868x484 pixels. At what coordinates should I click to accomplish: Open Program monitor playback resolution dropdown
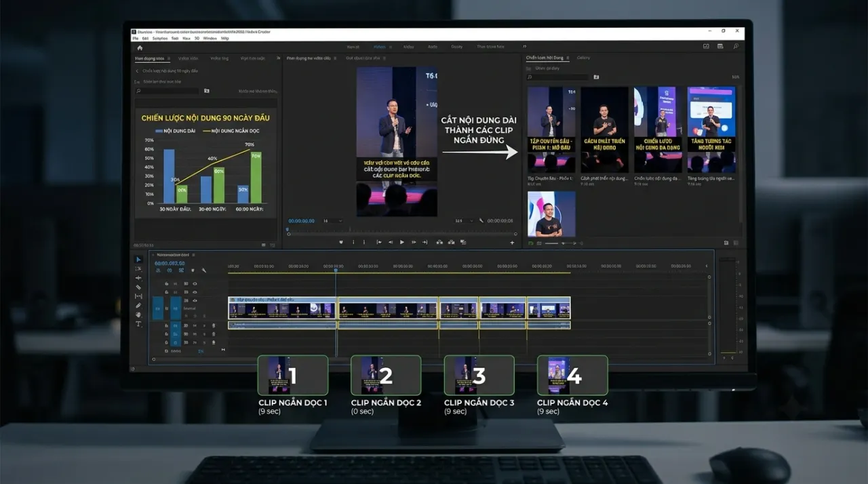tap(465, 221)
